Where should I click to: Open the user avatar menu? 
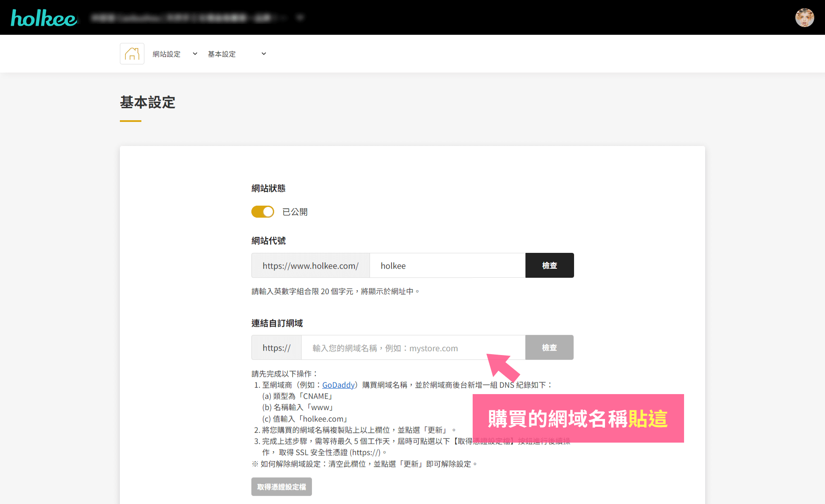(804, 18)
